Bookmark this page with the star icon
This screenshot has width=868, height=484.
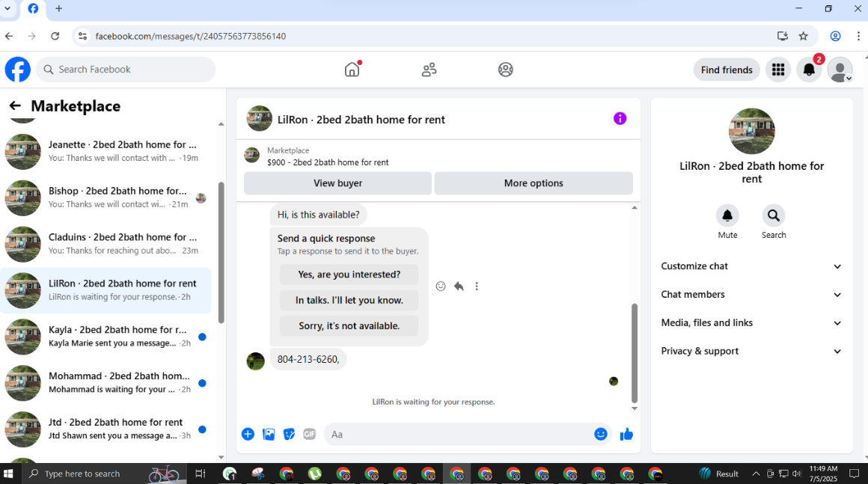point(803,36)
